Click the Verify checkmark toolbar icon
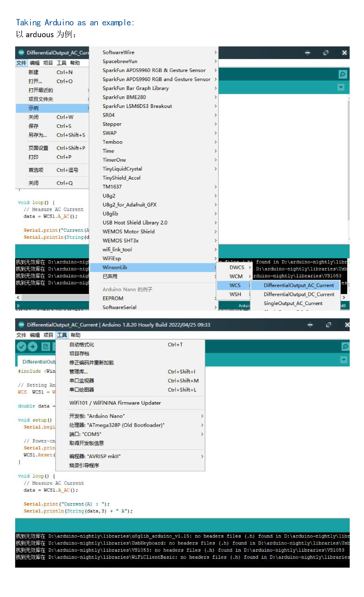 point(21,346)
